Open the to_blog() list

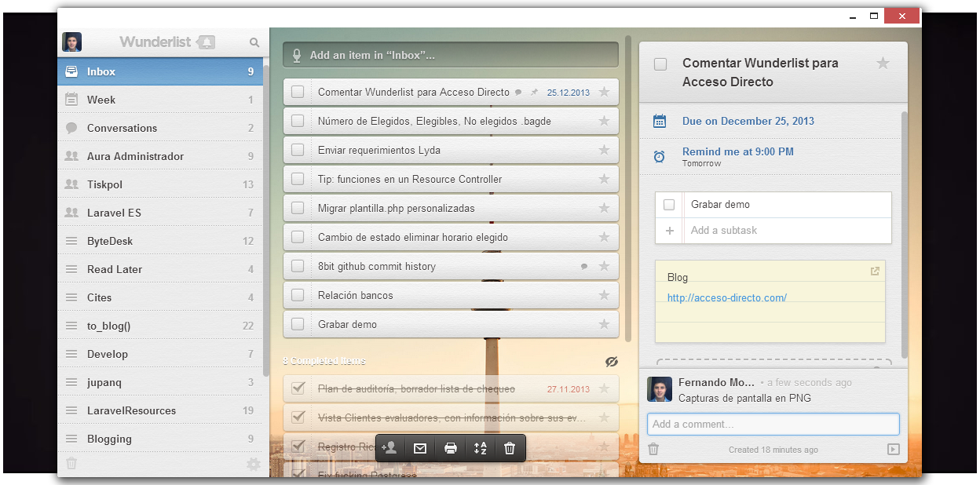160,326
